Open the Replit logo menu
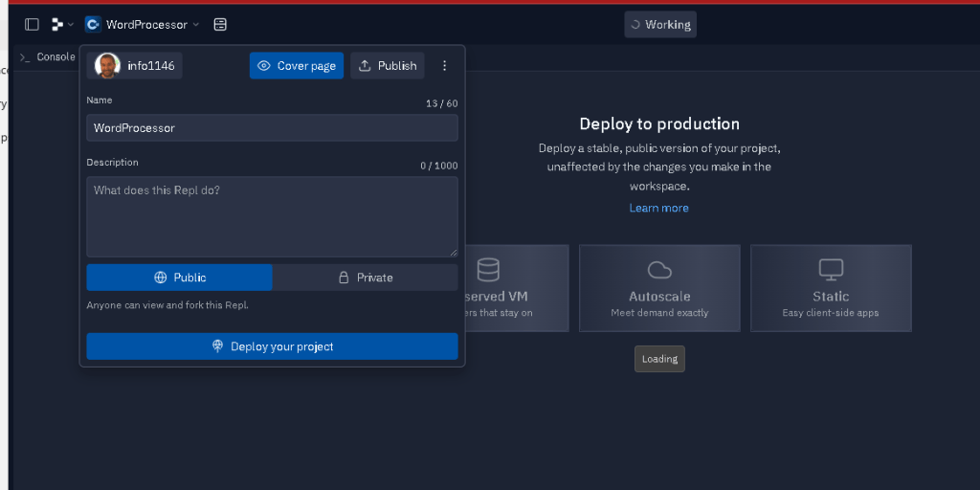 click(56, 24)
